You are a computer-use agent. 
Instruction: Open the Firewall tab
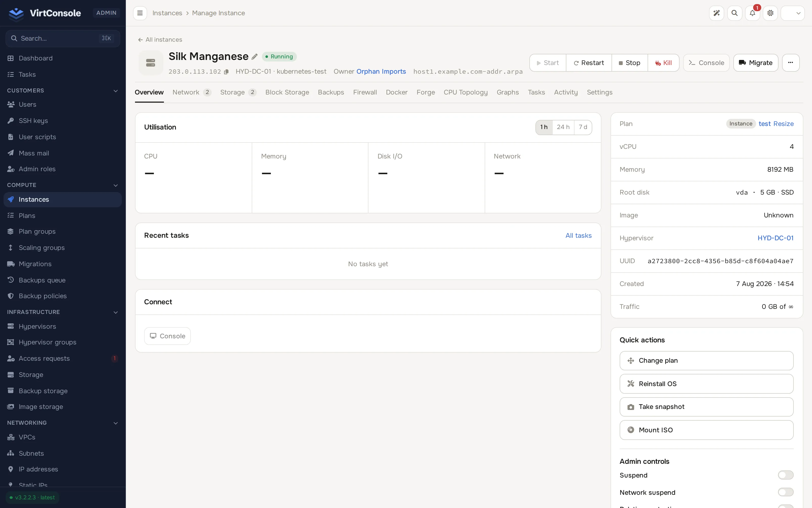(365, 92)
